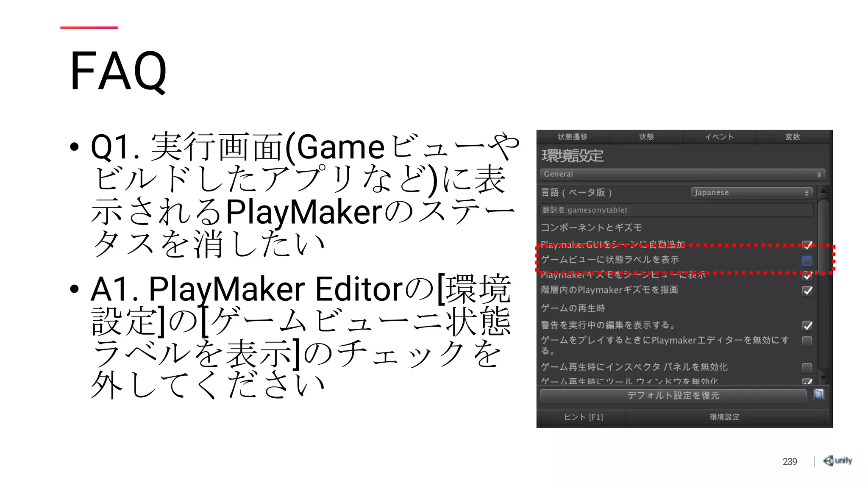Enable ゲーム再生時にインスペクタパネルを無効化 checkbox

[807, 367]
